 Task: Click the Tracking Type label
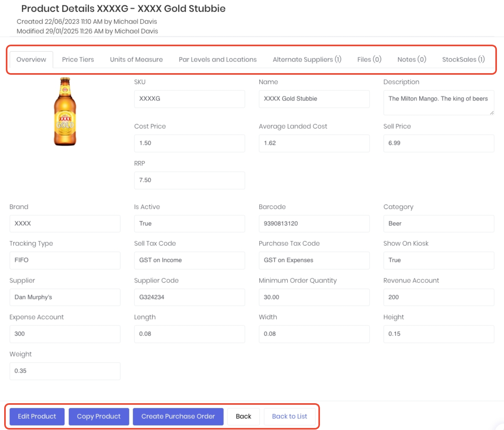click(31, 244)
